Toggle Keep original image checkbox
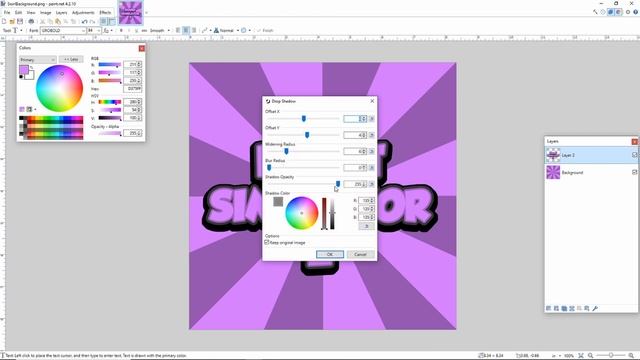This screenshot has height=360, width=640. click(x=267, y=242)
